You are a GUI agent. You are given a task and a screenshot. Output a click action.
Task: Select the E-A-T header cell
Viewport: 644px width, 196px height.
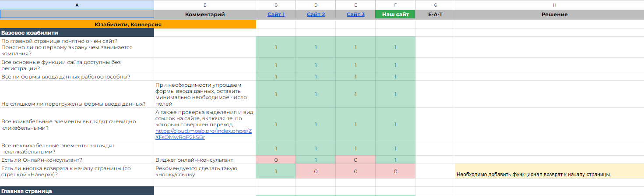[435, 14]
